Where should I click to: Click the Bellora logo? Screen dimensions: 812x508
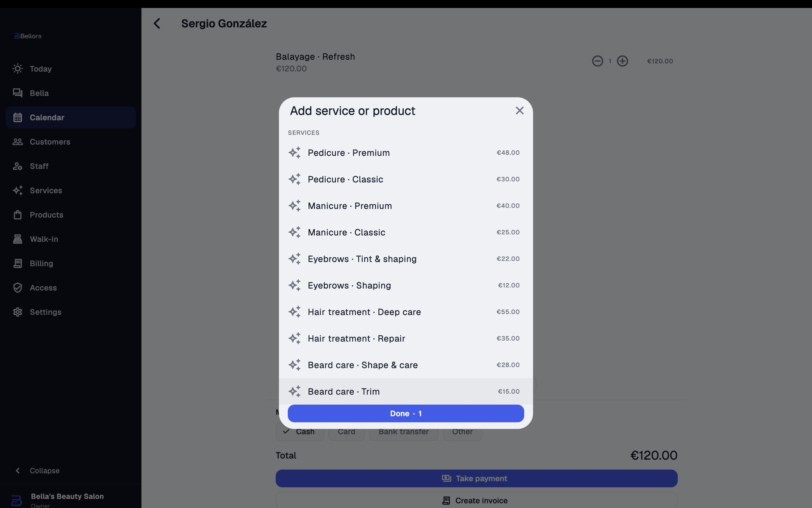click(x=28, y=36)
